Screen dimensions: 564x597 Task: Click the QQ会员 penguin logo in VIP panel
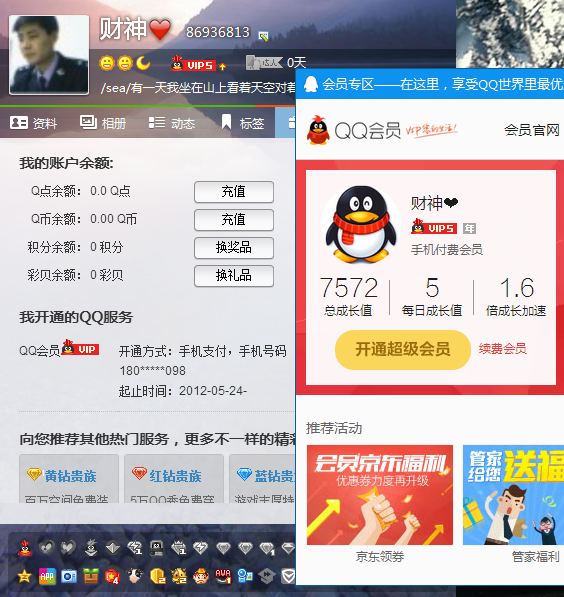pos(318,130)
